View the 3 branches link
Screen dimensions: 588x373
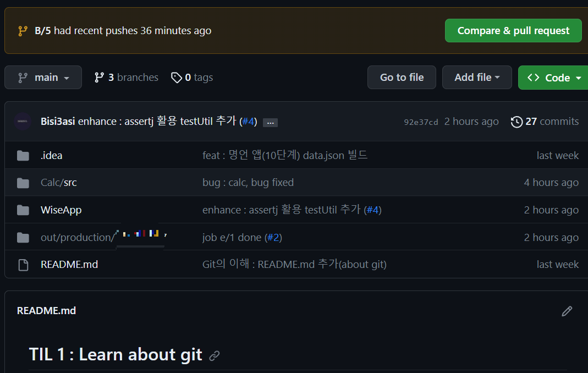coord(126,78)
